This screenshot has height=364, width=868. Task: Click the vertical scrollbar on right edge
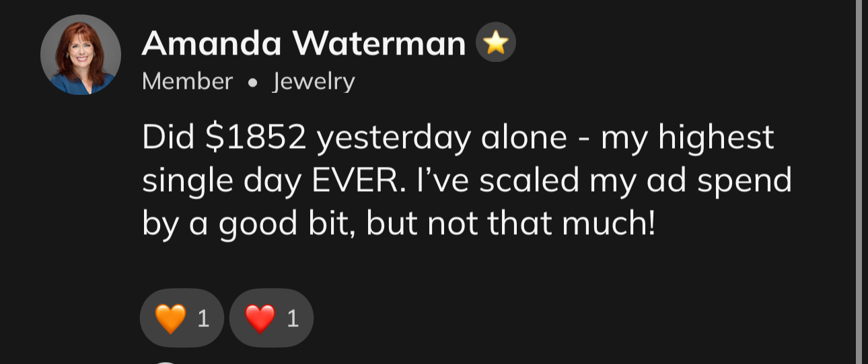point(859,182)
